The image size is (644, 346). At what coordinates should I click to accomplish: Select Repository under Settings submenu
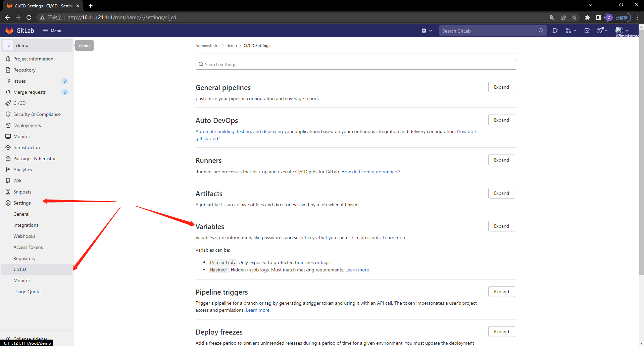[x=37, y=258]
